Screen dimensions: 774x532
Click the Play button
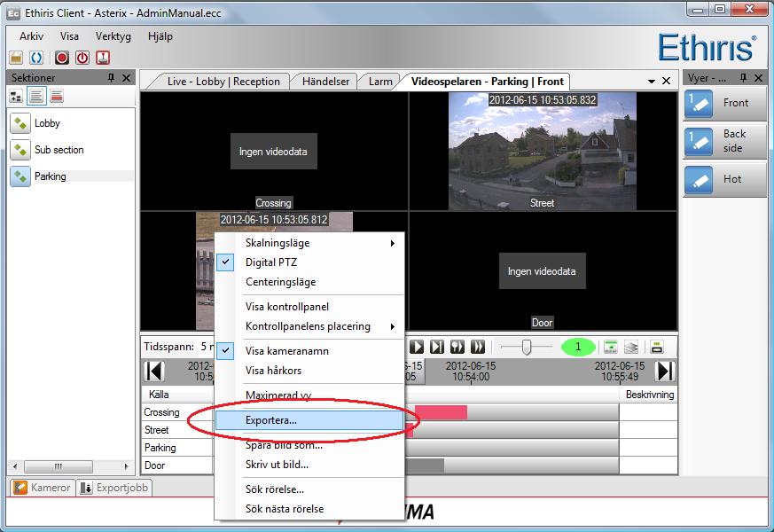[x=417, y=347]
